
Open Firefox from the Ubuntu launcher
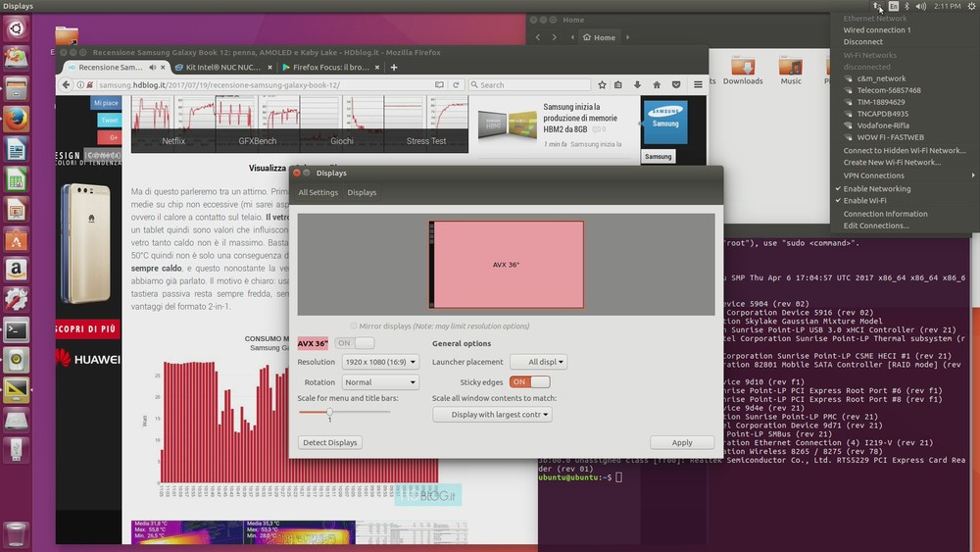[x=16, y=120]
